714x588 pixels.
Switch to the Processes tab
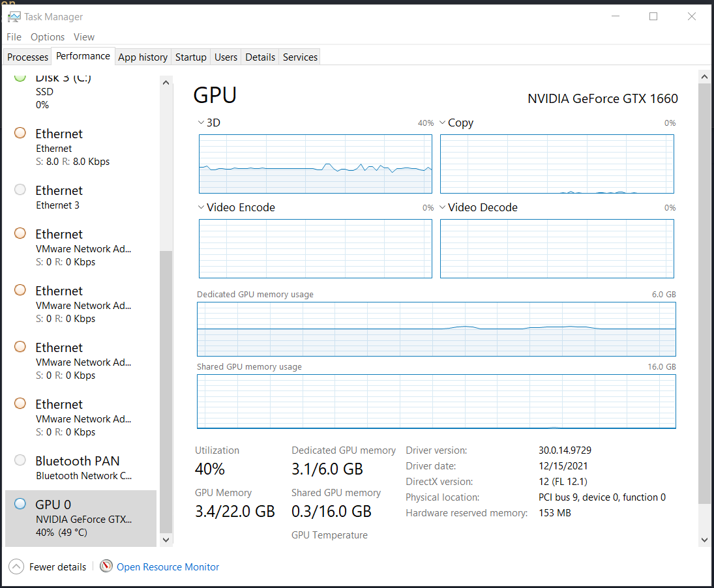pos(28,57)
